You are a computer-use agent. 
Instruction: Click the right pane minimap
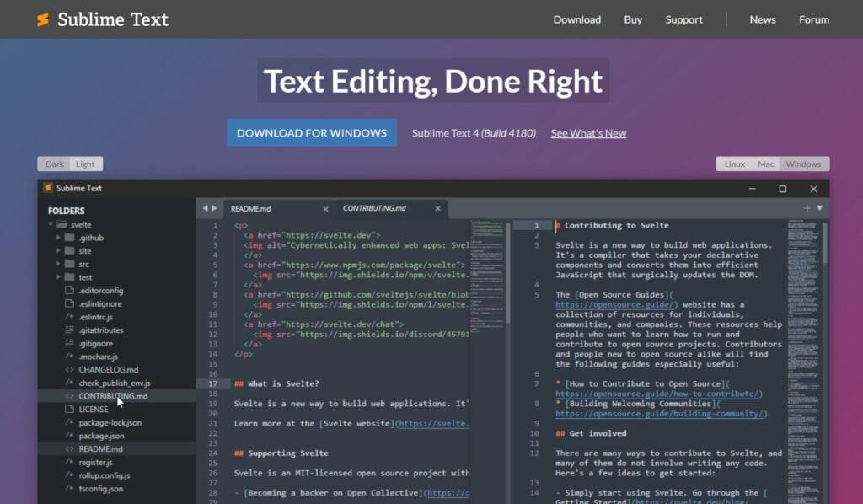coord(803,361)
